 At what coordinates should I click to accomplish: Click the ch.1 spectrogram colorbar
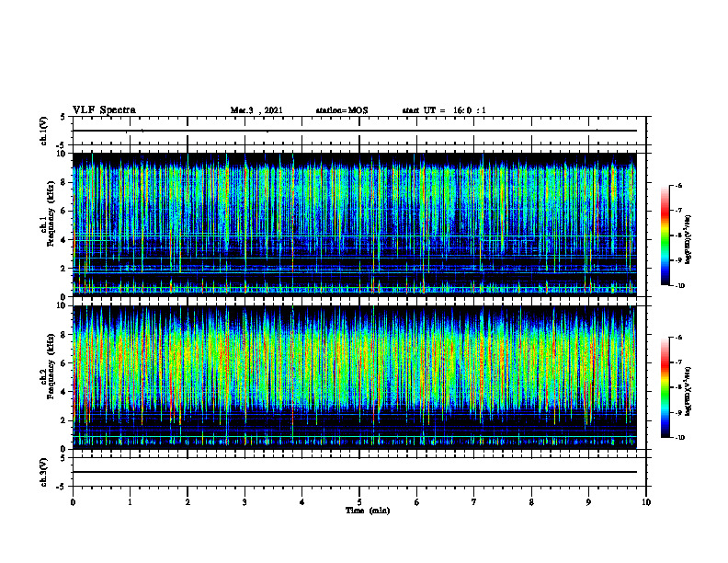pyautogui.click(x=665, y=236)
